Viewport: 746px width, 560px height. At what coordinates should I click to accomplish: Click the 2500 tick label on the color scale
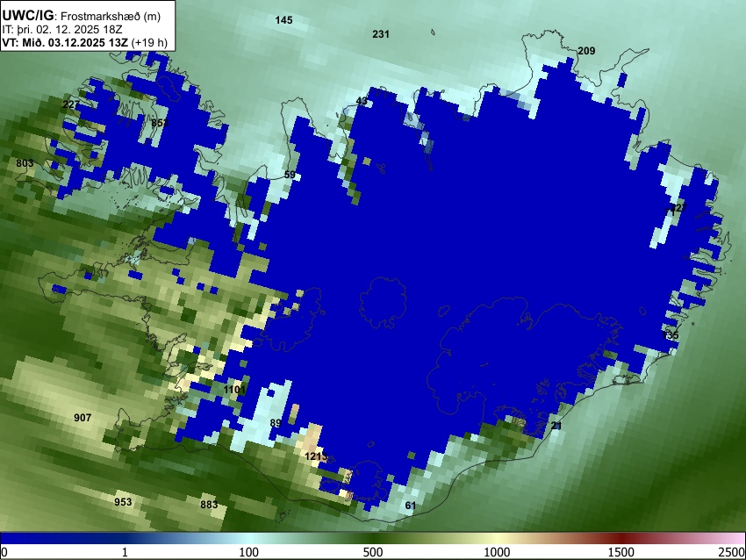[732, 552]
